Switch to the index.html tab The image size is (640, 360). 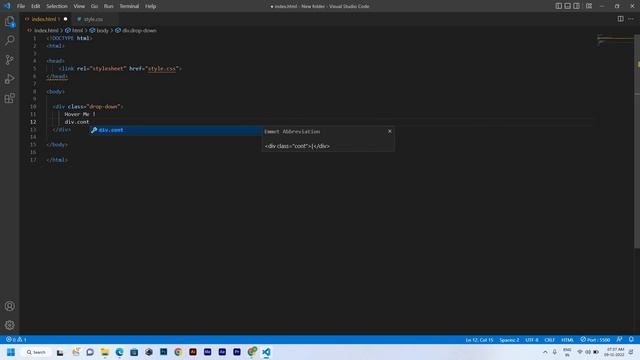[x=45, y=19]
